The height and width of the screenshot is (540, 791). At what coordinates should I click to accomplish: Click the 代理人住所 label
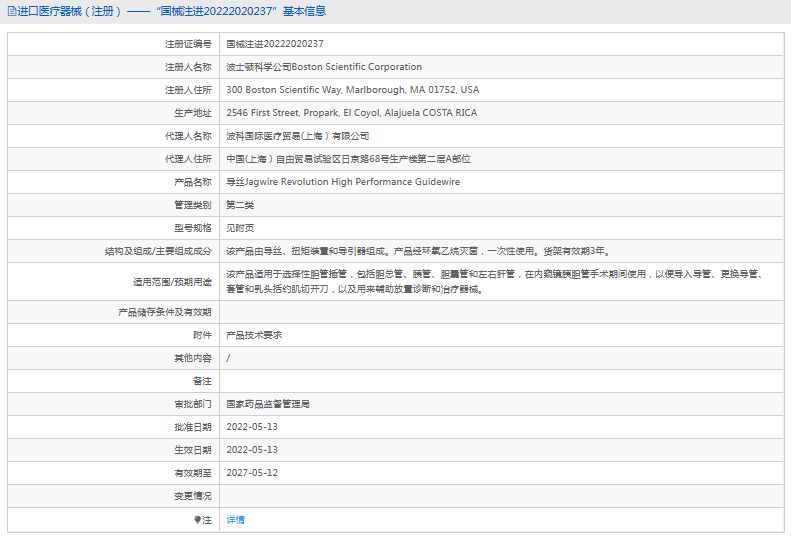(188, 159)
